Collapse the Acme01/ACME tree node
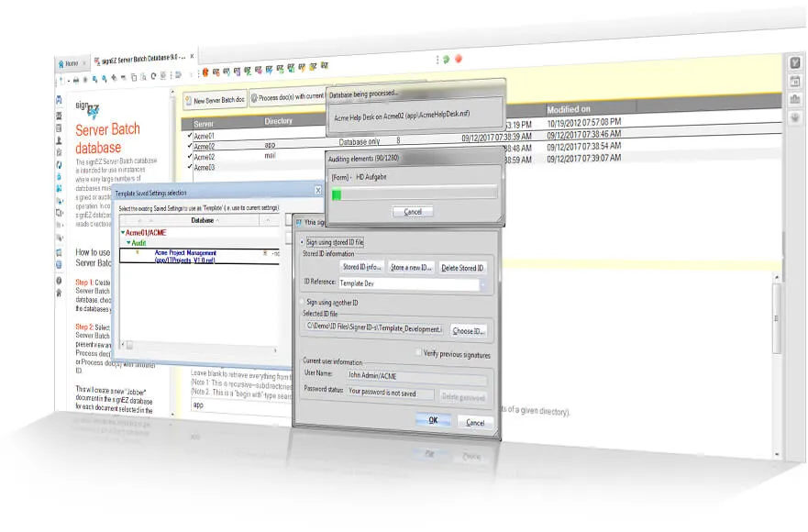The height and width of the screenshot is (532, 808). pos(123,232)
